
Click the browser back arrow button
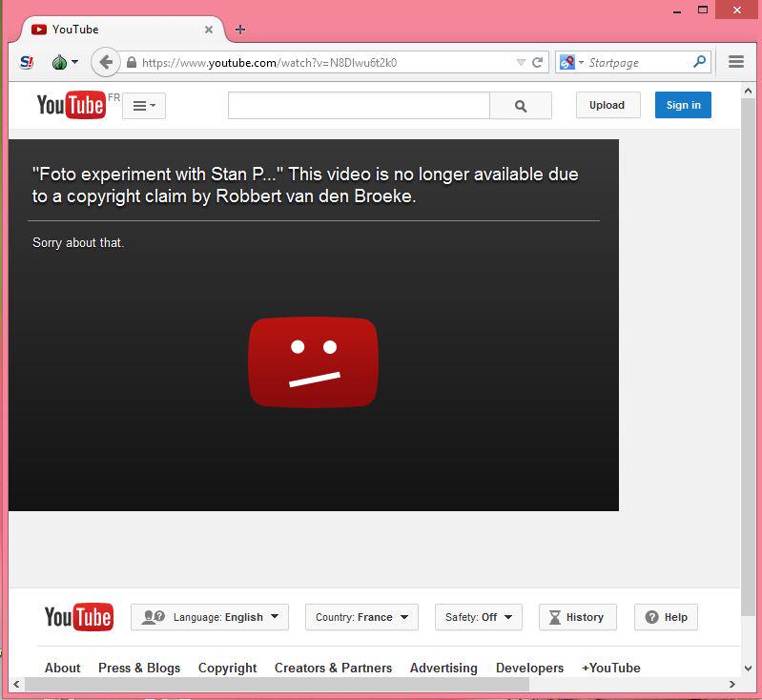click(x=105, y=63)
